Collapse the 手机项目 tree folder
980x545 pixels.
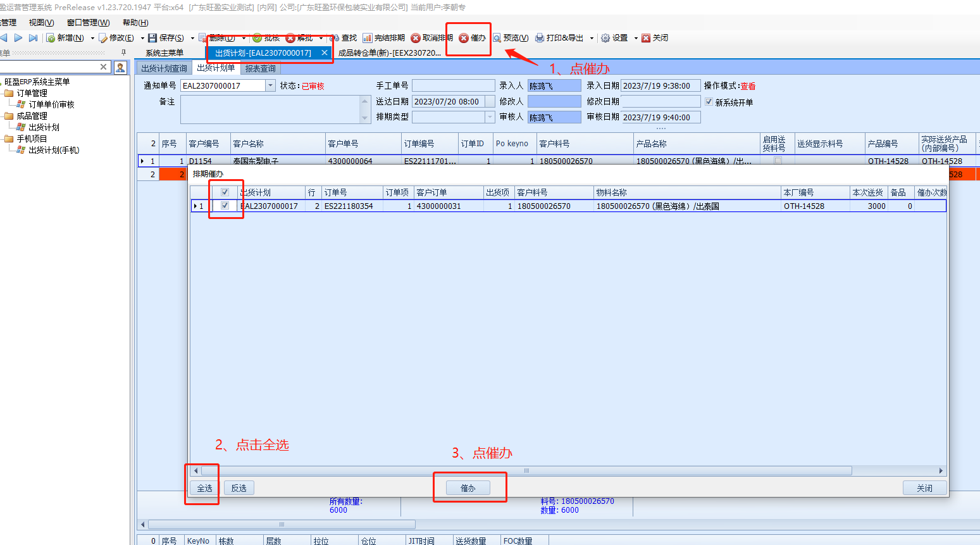click(9, 139)
